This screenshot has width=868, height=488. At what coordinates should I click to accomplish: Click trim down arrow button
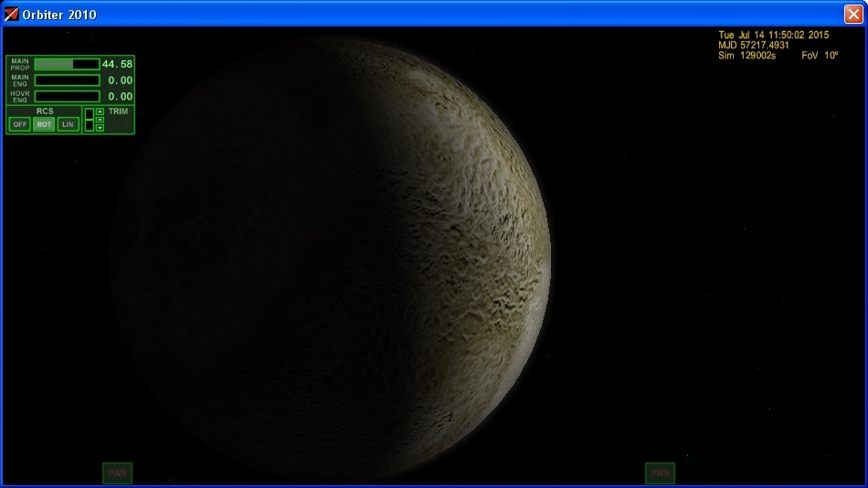pos(100,128)
